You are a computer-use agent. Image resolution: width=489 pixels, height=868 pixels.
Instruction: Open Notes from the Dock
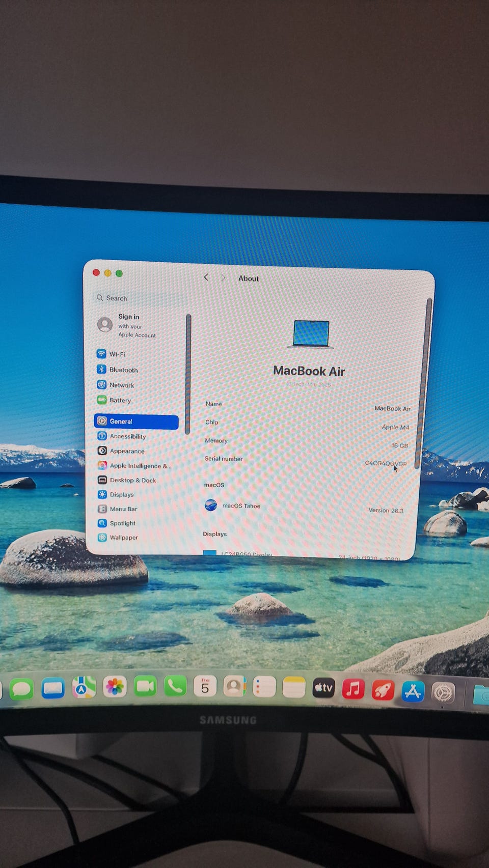[293, 688]
